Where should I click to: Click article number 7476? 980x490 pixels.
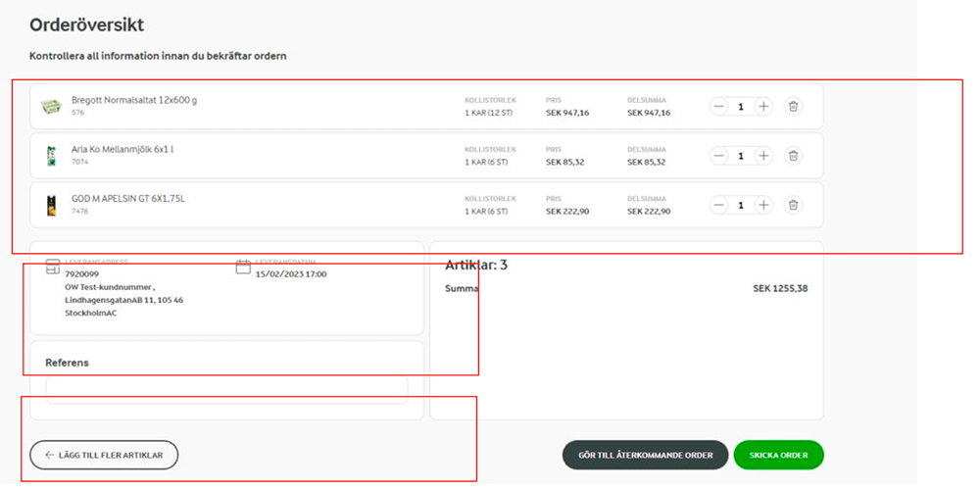click(80, 212)
